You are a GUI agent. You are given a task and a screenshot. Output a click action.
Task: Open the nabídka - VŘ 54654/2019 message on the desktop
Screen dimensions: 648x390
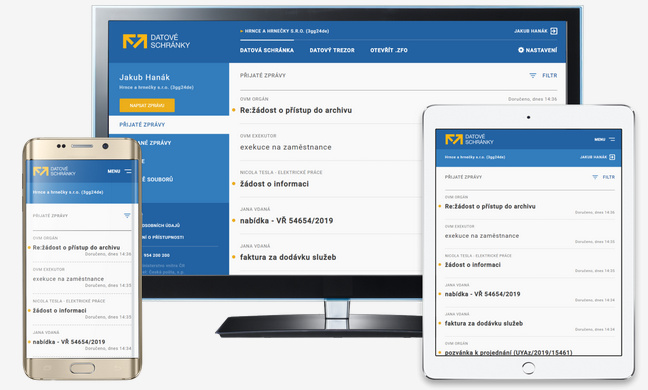[x=286, y=221]
